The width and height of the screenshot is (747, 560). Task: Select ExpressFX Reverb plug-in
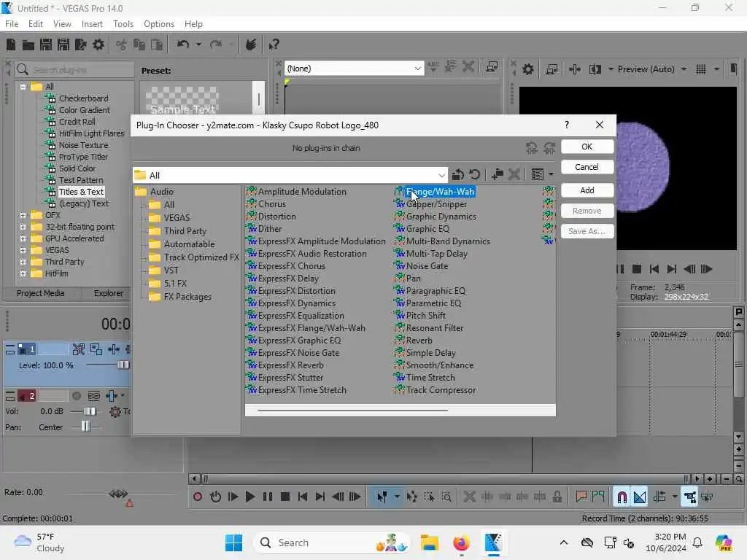(x=290, y=365)
